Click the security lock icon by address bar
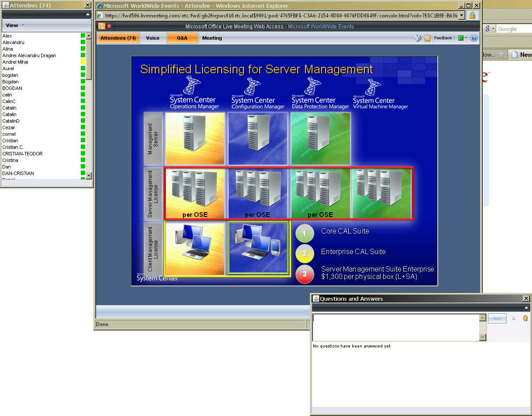 click(x=472, y=15)
